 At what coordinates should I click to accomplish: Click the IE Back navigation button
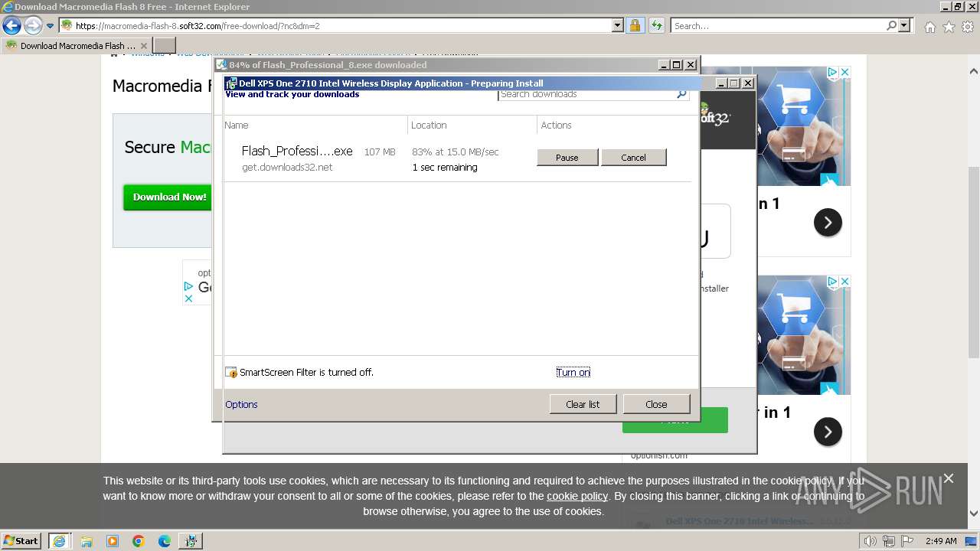[x=11, y=26]
